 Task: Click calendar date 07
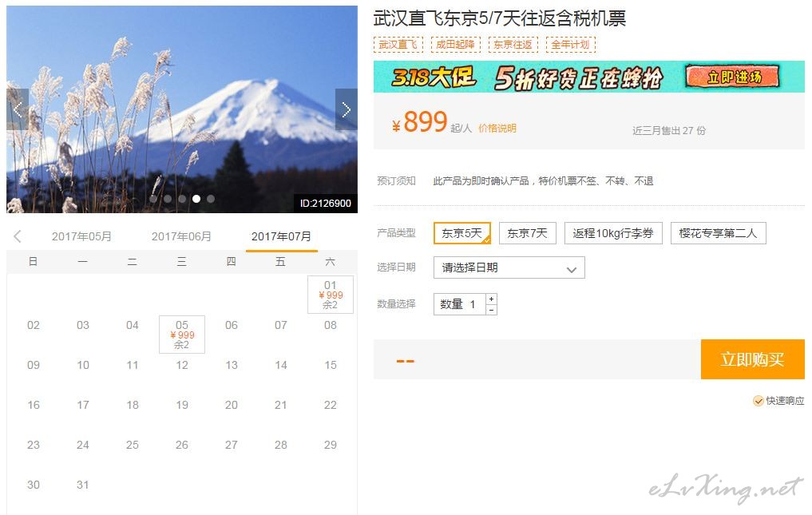click(x=281, y=326)
